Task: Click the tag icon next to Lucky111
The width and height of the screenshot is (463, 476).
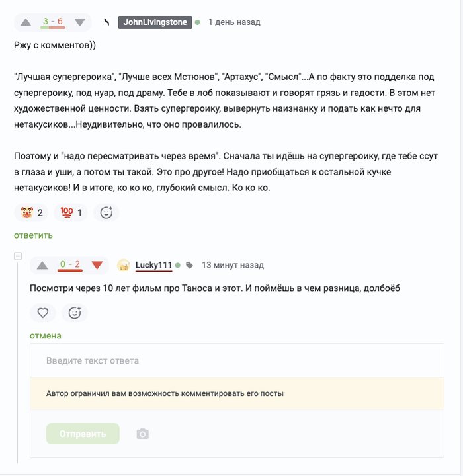Action: (190, 266)
